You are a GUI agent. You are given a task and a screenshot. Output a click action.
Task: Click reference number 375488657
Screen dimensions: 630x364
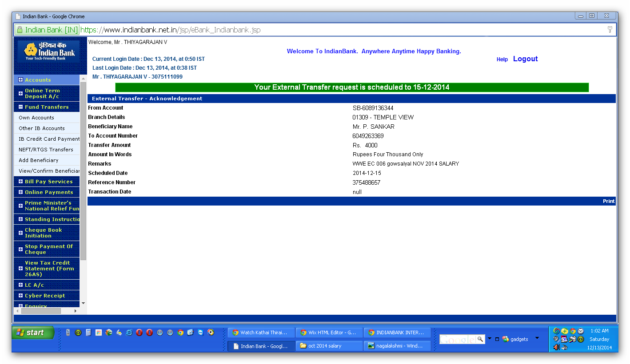(367, 182)
